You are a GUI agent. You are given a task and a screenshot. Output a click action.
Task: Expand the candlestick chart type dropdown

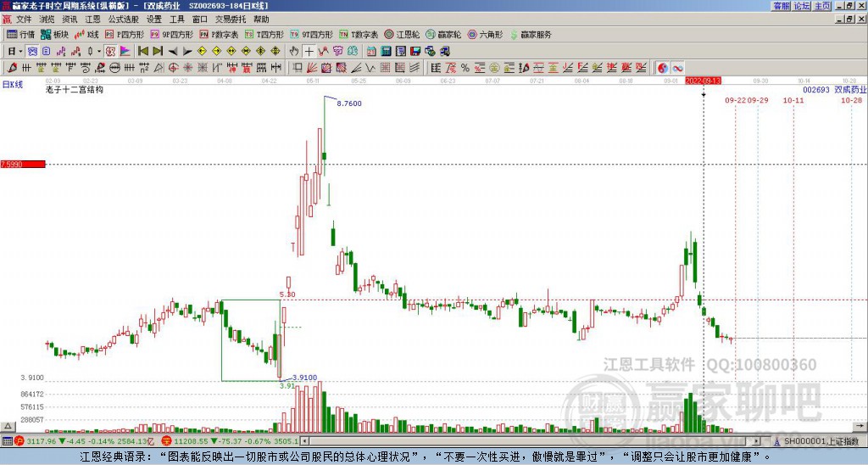(99, 52)
